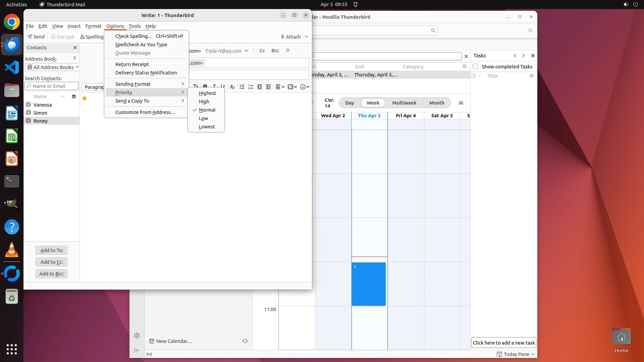Click the outdent (decrease indent) icon
Screen dimensions: 644x362
pyautogui.click(x=259, y=87)
